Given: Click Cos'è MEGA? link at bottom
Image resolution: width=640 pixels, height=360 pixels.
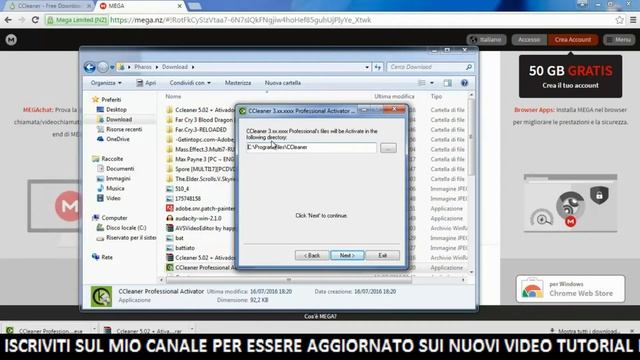Looking at the screenshot, I should point(320,316).
